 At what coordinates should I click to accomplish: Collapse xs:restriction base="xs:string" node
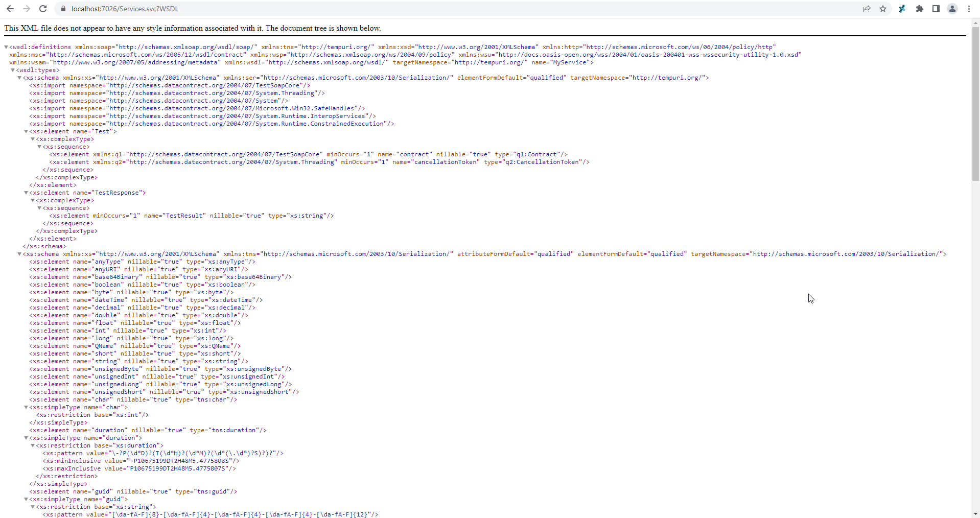click(x=33, y=507)
